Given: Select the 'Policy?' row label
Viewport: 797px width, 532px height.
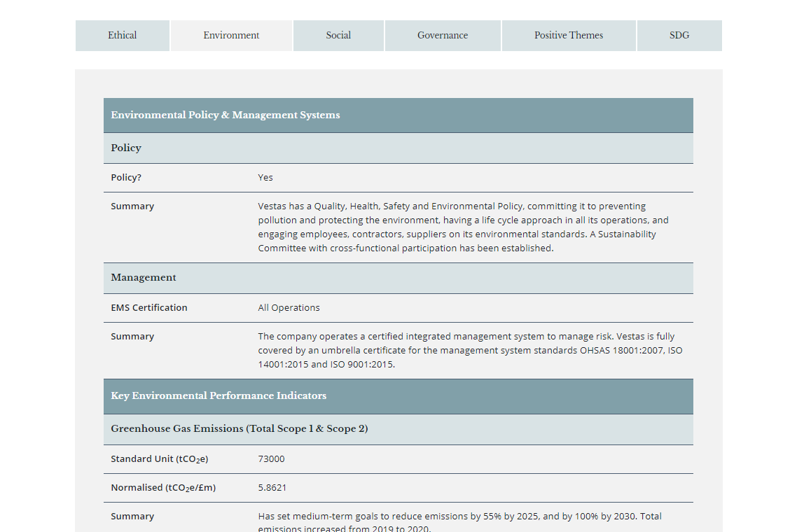Looking at the screenshot, I should click(126, 177).
